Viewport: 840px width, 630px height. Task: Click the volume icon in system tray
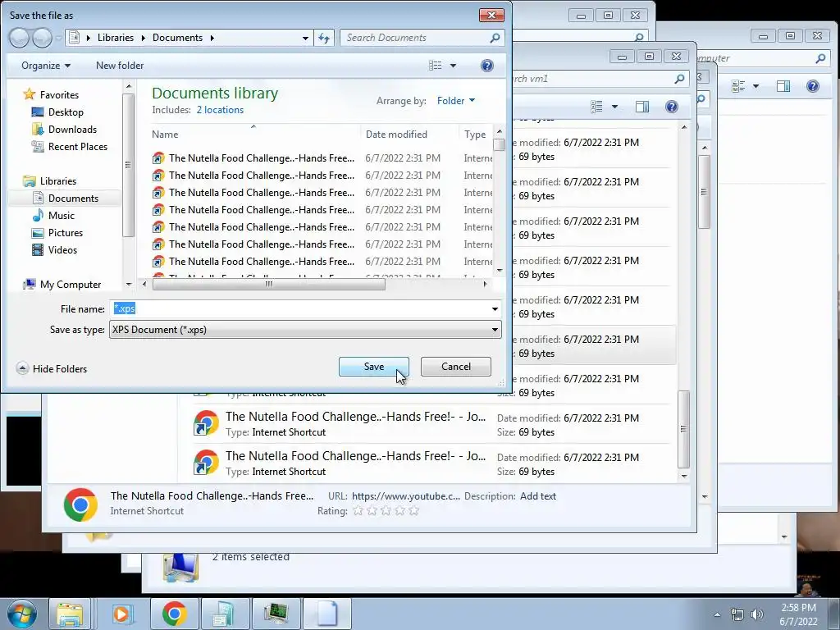tap(757, 614)
